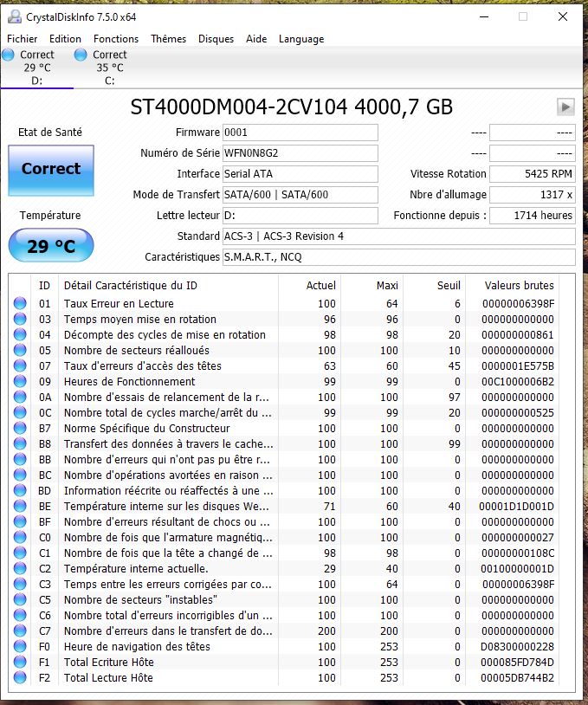Screen dimensions: 588x705
Task: Click status orb for 09 Heures de Fonctionnement
Action: (x=20, y=381)
